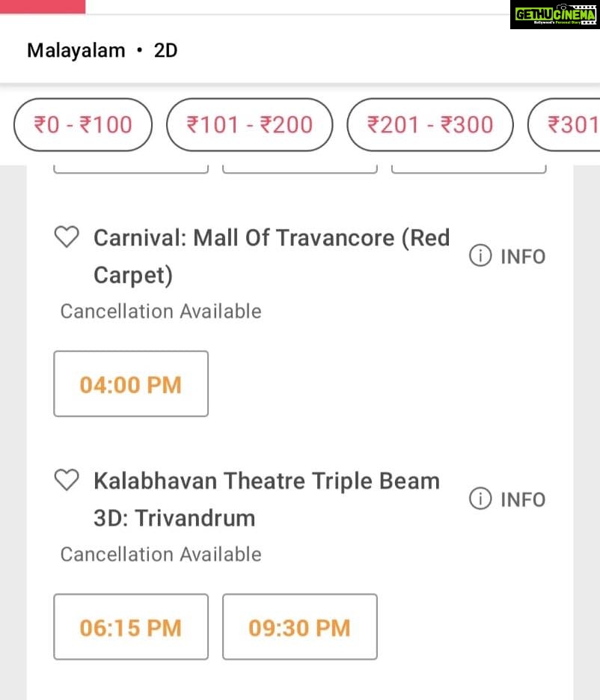Click first partially hidden showtime box above Carnival
This screenshot has height=700, width=600.
point(131,169)
